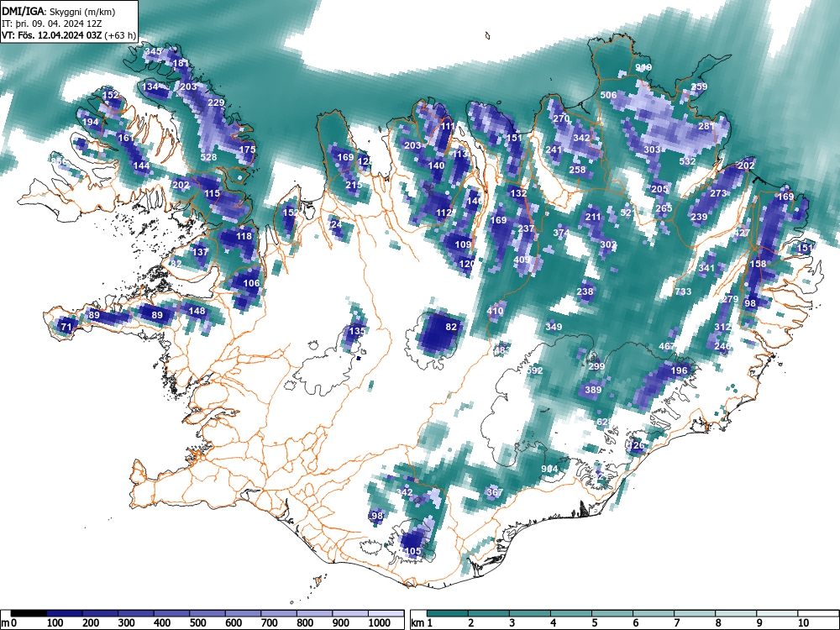This screenshot has height=630, width=840.
Task: Click the visibility value 374
Action: point(561,233)
